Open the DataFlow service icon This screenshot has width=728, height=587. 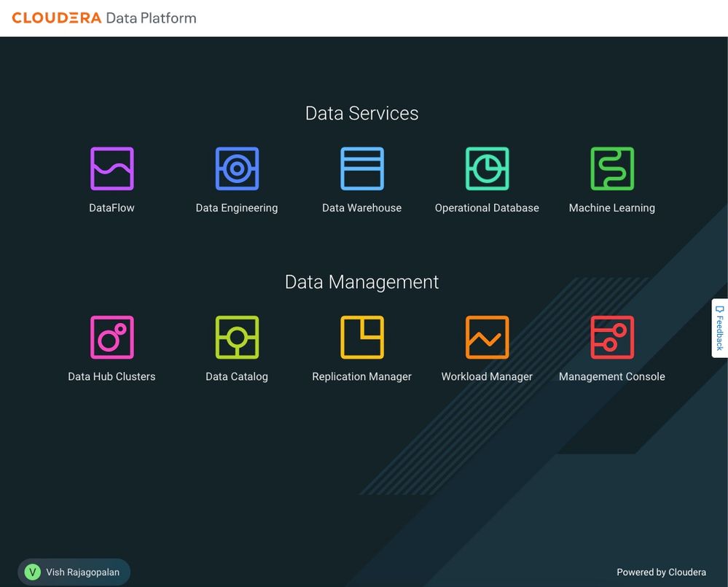coord(112,168)
